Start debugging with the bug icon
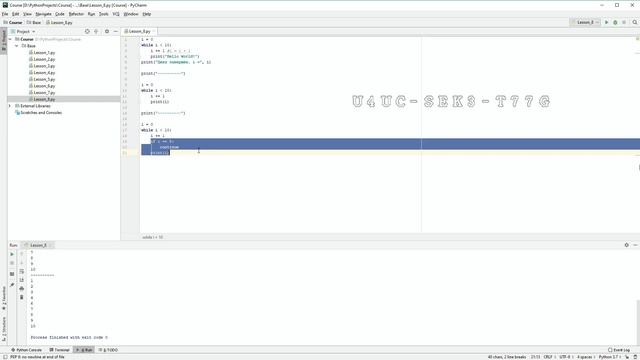 coord(615,22)
